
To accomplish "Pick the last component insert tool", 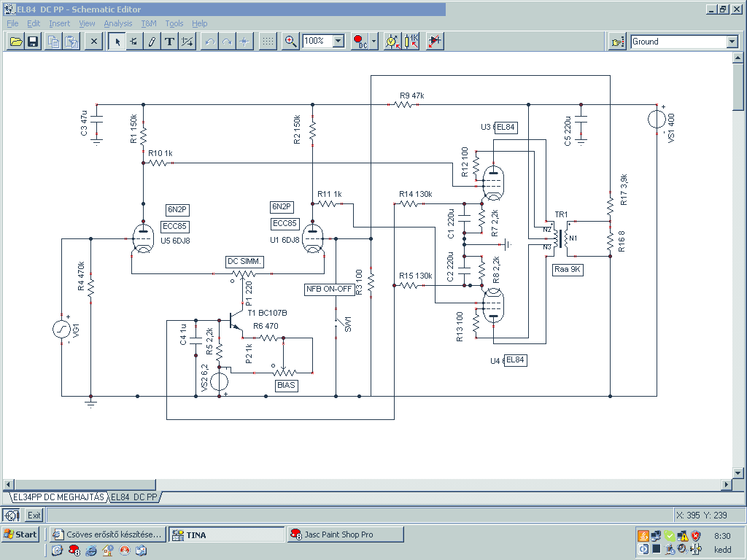I will pyautogui.click(x=134, y=42).
